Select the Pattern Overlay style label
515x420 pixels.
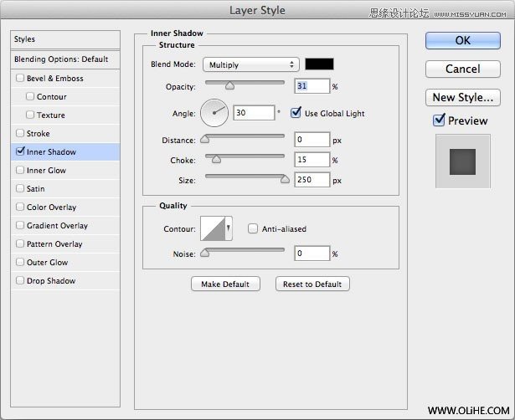(x=54, y=243)
